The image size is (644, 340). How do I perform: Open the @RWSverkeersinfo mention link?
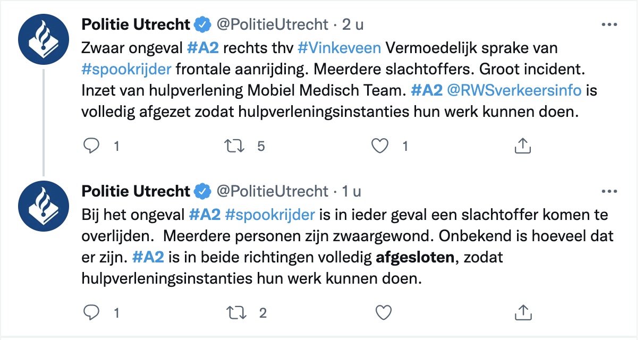[x=514, y=90]
